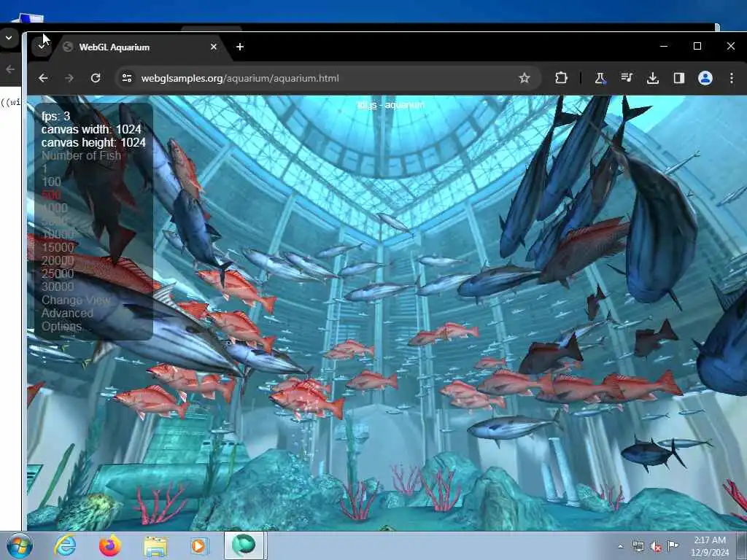Open the network status tray icon
The image size is (747, 560).
click(x=638, y=546)
